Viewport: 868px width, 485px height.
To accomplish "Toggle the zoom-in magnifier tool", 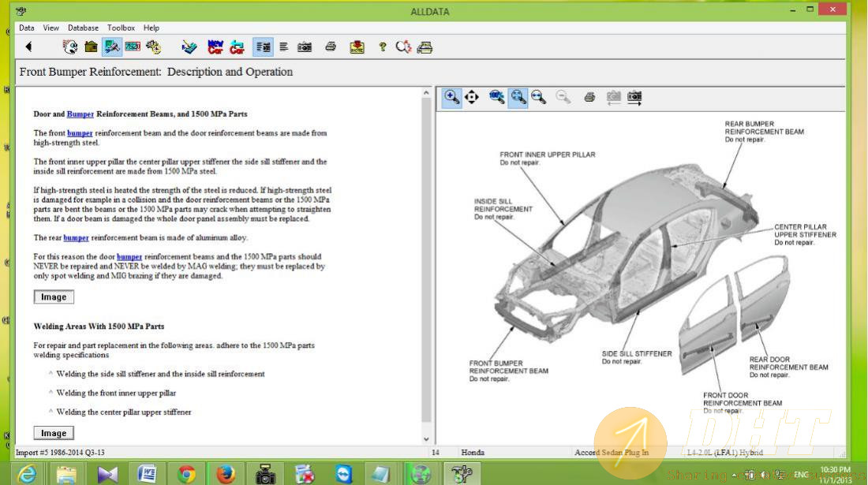I will 452,98.
